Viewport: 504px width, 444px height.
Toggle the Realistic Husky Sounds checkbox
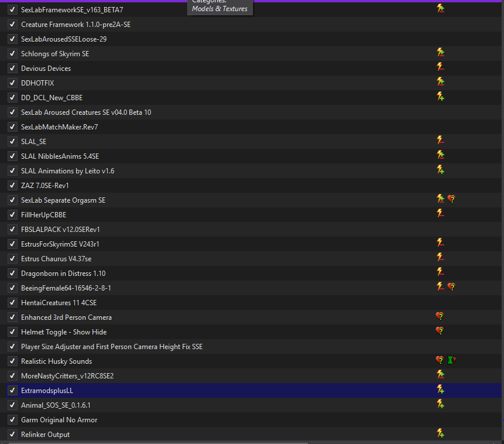[12, 361]
